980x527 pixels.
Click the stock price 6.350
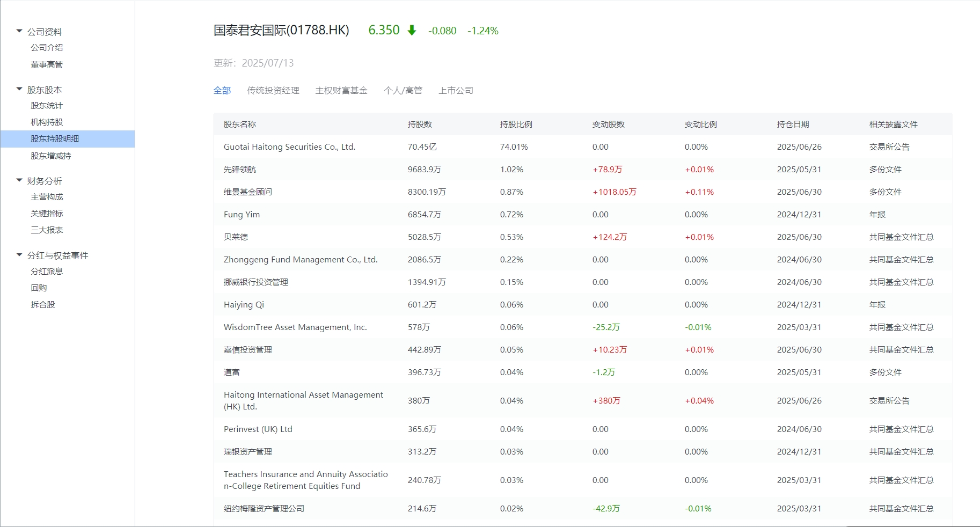point(384,30)
